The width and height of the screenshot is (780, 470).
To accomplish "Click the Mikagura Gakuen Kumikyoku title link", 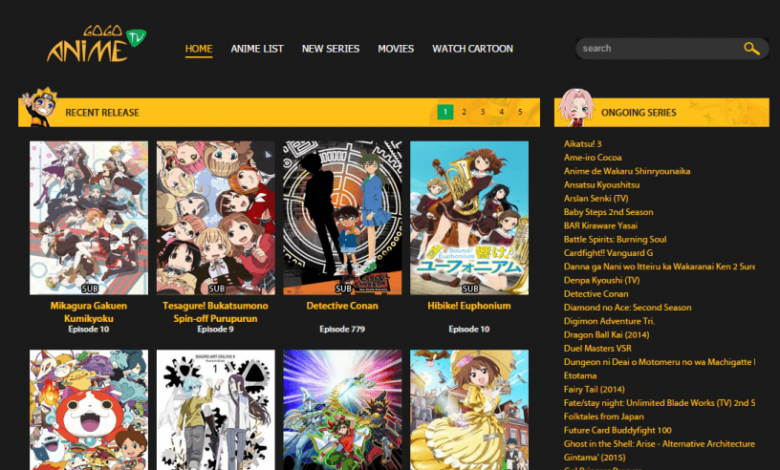I will point(89,312).
